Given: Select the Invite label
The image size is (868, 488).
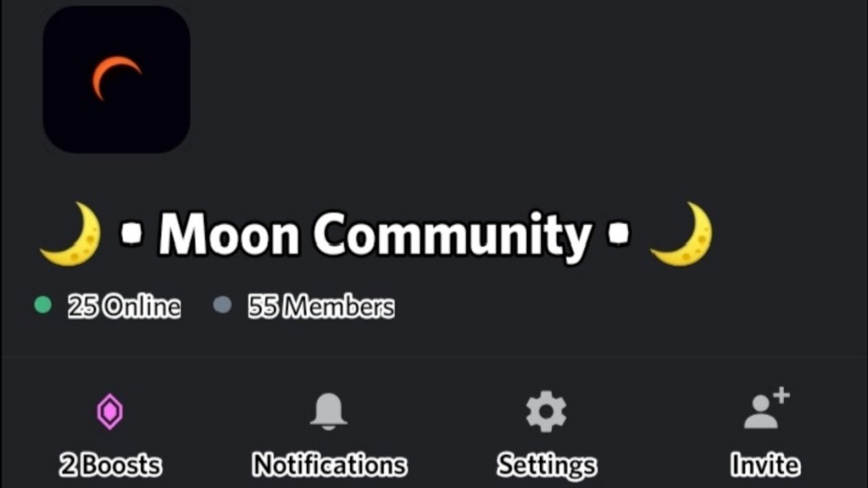Looking at the screenshot, I should [x=766, y=465].
